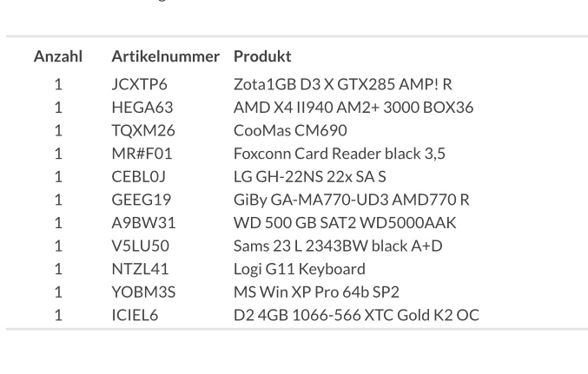Click the GiBy GA-MA770-UD3 product row

(352, 200)
